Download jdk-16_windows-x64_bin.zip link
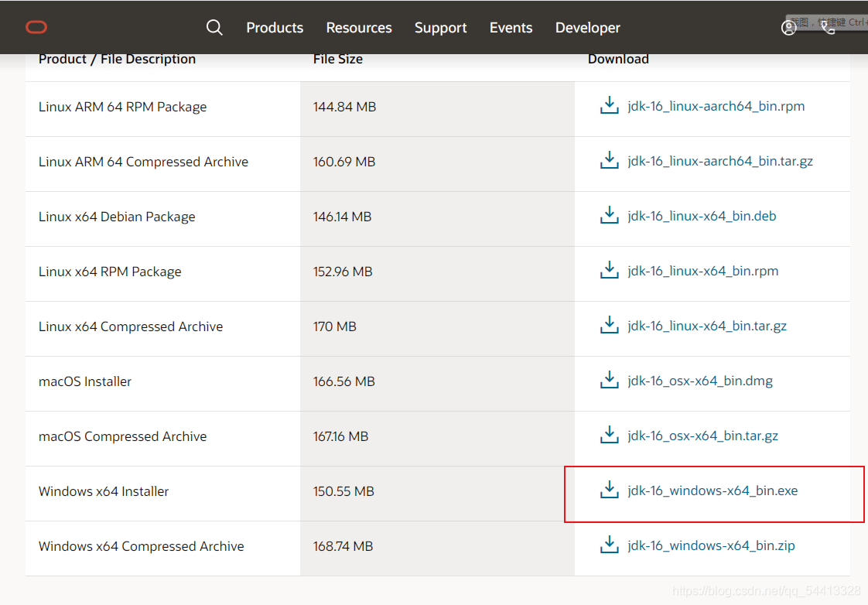868x605 pixels. pos(711,545)
